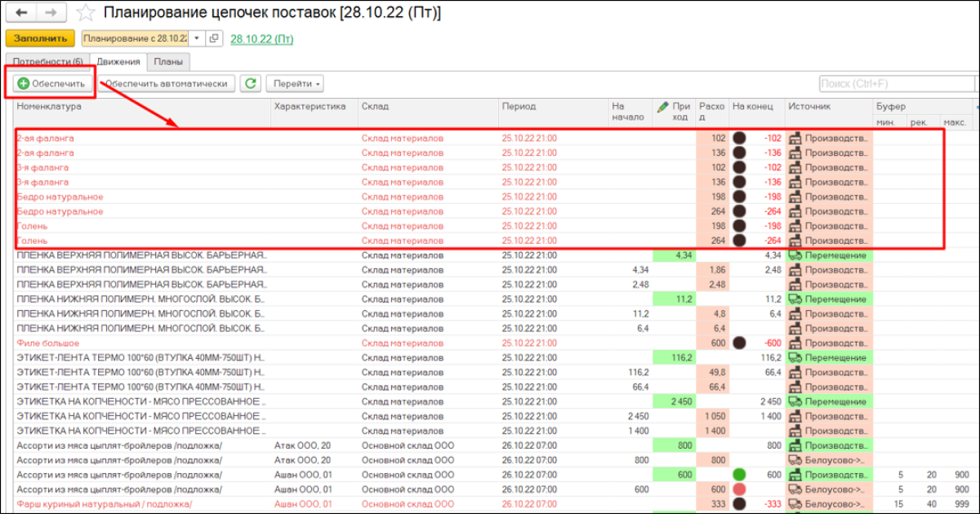Image resolution: width=980 pixels, height=514 pixels.
Task: Click the forward navigation arrow
Action: click(x=51, y=13)
